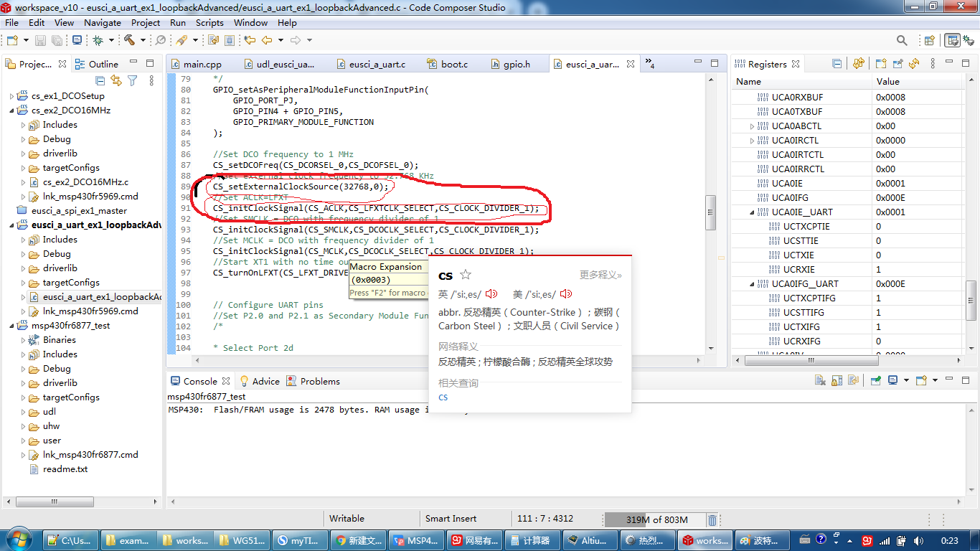980x551 pixels.
Task: Click the Project Explorer filter icon
Action: (132, 81)
